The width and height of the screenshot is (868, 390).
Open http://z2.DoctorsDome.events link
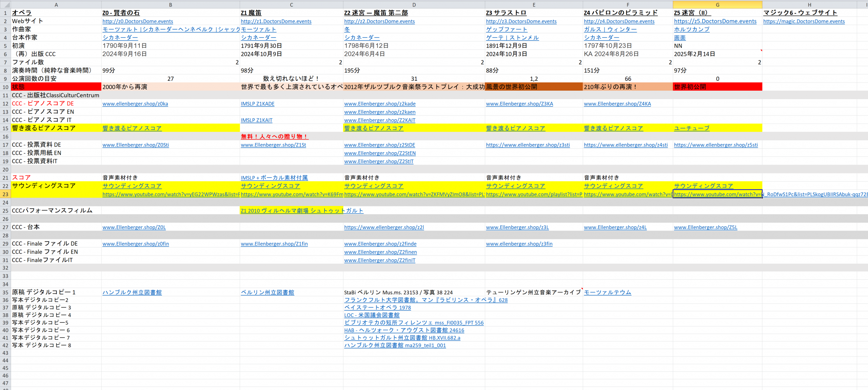coord(379,21)
